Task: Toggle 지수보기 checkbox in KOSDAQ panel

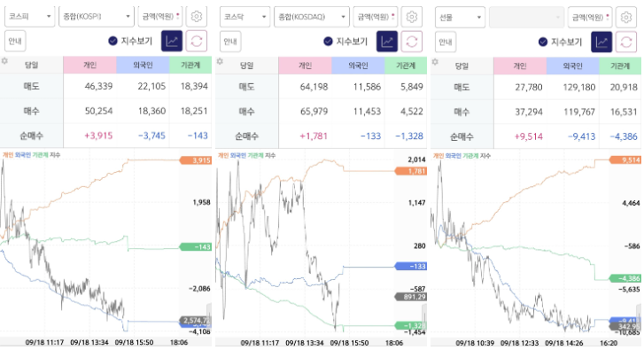Action: [x=328, y=42]
